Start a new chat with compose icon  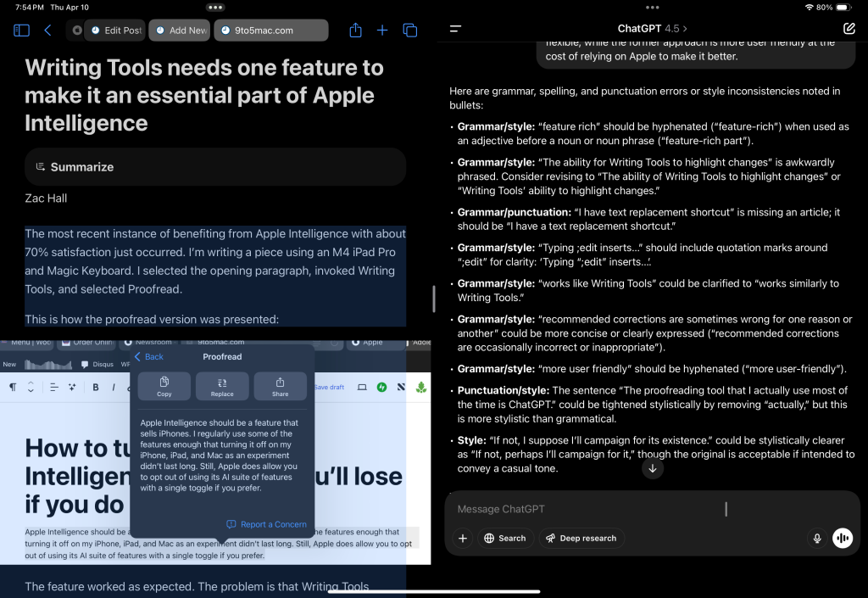(x=849, y=29)
